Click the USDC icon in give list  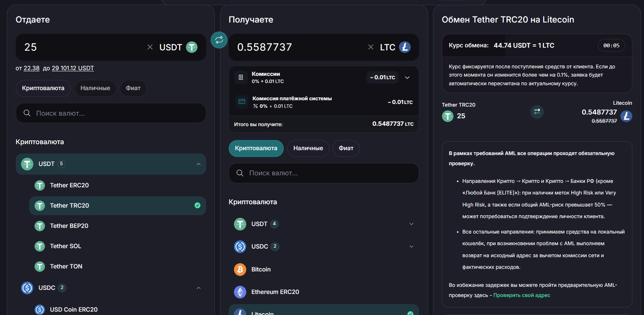27,288
